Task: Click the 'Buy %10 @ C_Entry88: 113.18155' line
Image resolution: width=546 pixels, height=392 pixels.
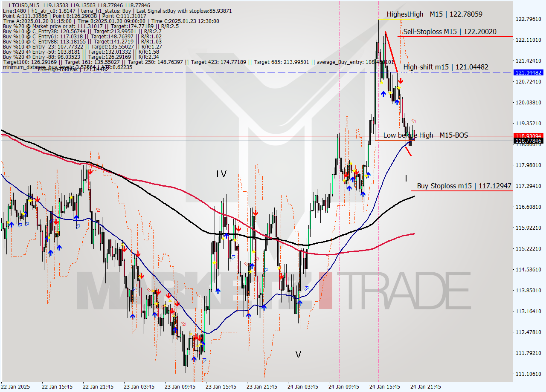Action: [82, 41]
